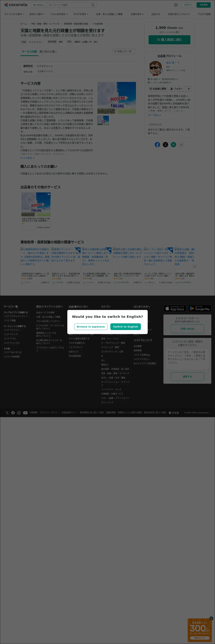This screenshot has width=215, height=644.
Task: Expand プロ人材を探す menu
Action: click(x=59, y=14)
